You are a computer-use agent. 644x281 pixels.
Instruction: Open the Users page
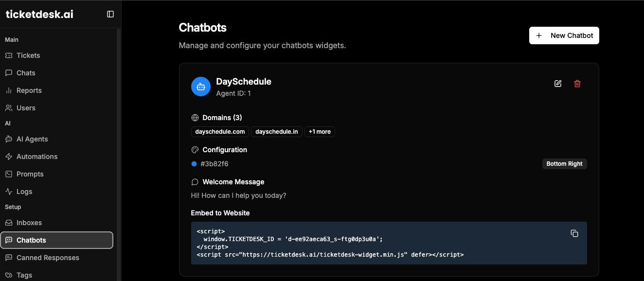coord(26,108)
